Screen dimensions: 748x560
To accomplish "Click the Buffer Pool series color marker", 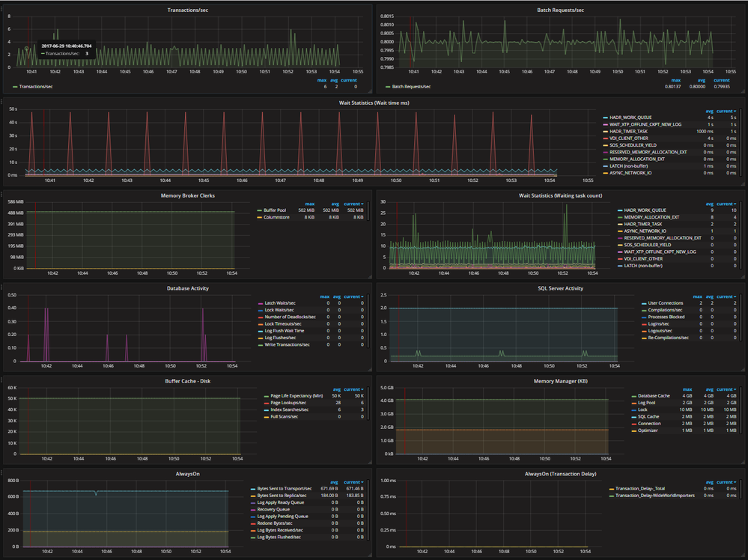I will [x=260, y=210].
